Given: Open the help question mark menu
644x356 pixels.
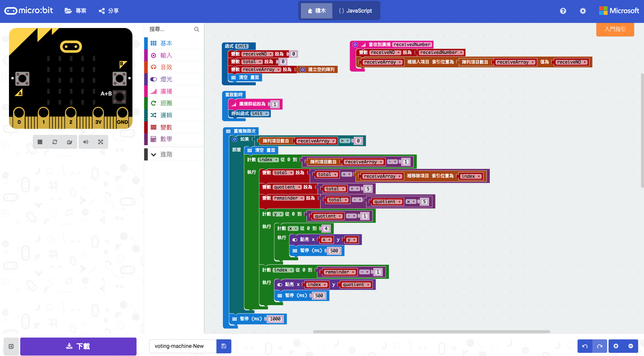Looking at the screenshot, I should 563,11.
